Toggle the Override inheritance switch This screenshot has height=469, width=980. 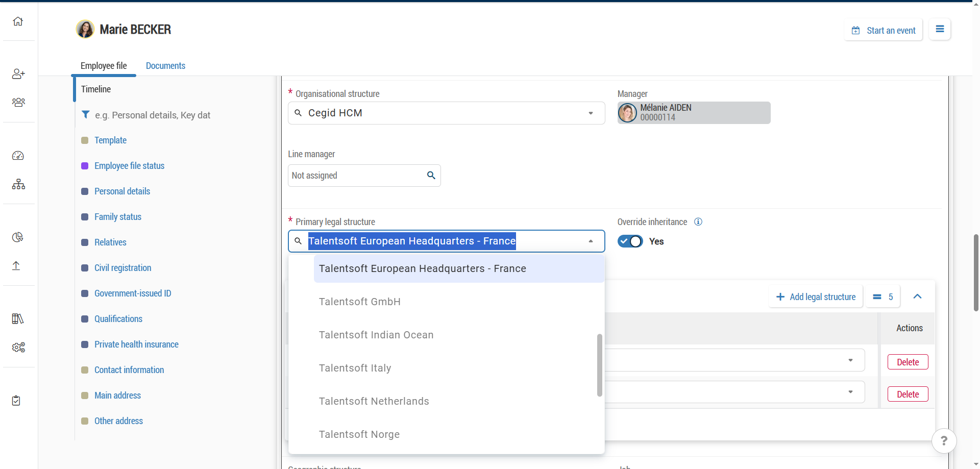pyautogui.click(x=630, y=241)
